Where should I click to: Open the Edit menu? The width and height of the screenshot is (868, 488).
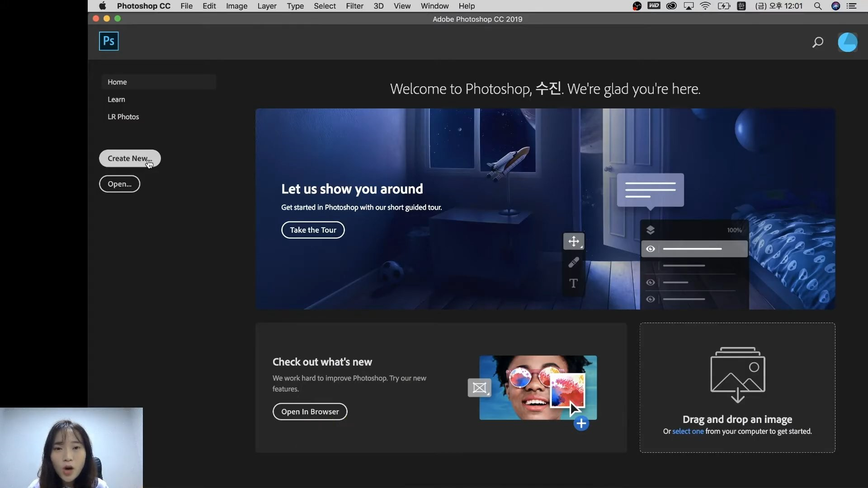tap(209, 6)
